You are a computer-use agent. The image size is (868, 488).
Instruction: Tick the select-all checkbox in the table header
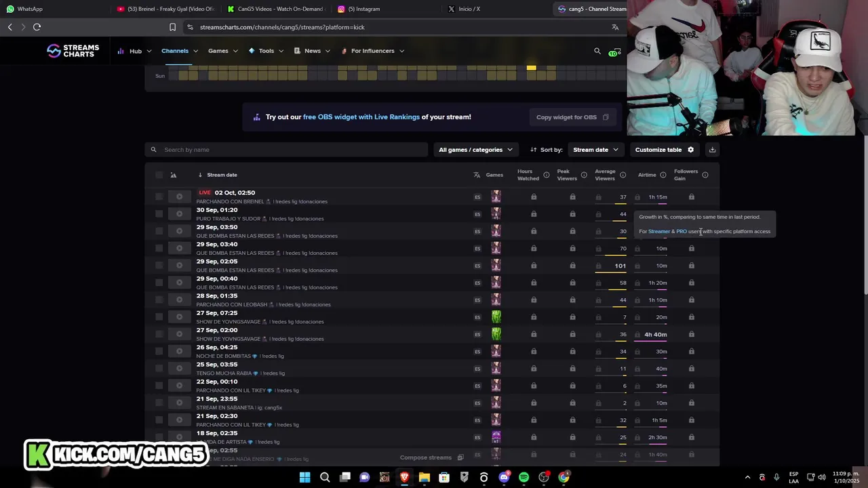coord(159,175)
